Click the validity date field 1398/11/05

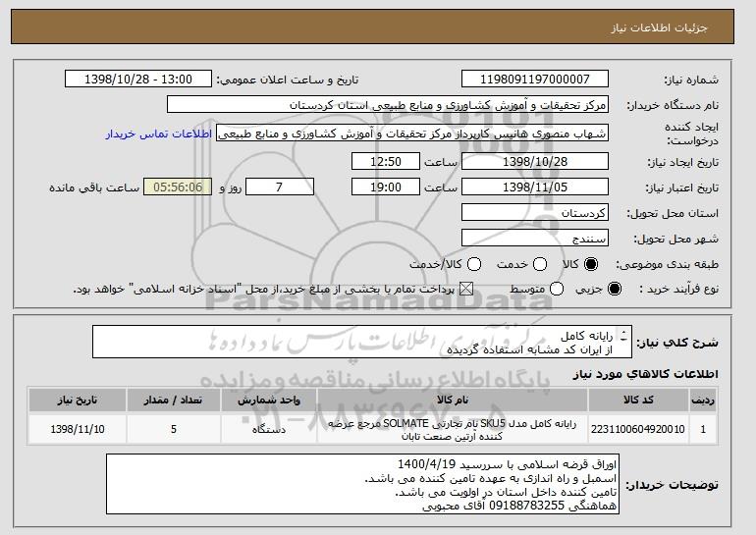click(x=535, y=187)
